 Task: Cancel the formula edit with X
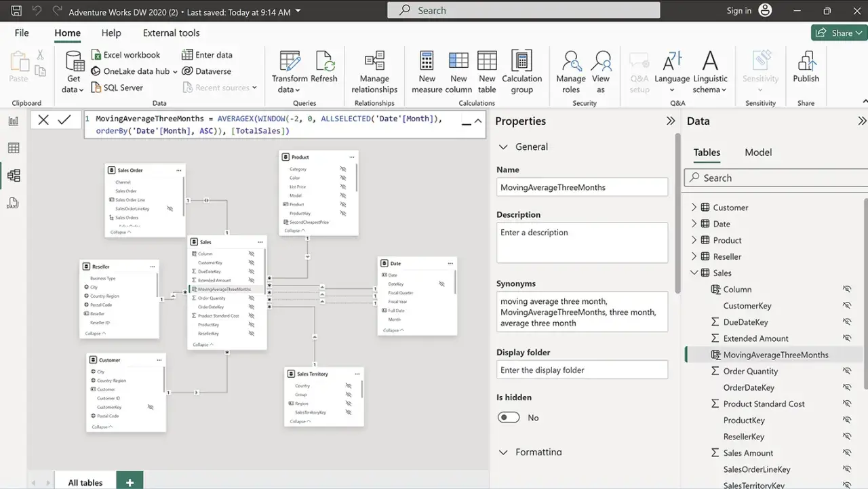click(x=43, y=120)
